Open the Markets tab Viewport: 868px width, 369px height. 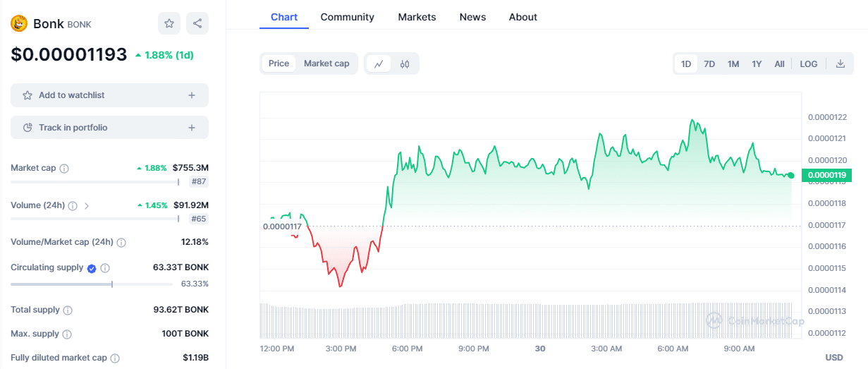point(417,17)
